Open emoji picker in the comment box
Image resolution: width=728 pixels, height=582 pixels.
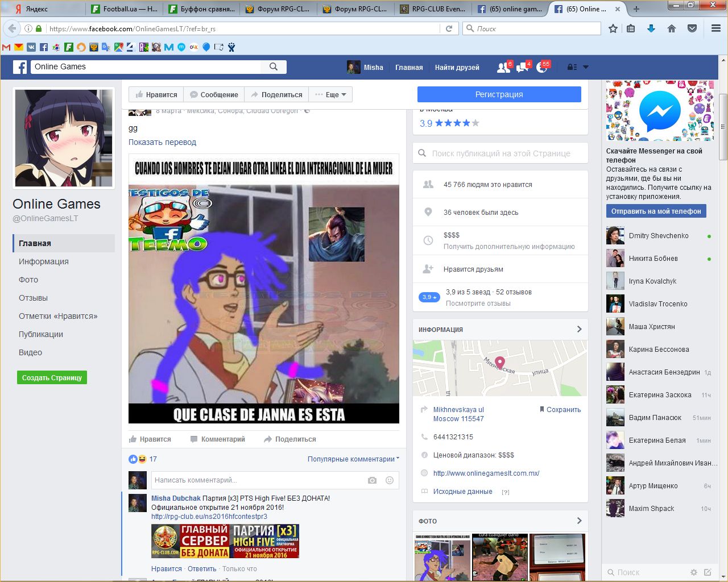pyautogui.click(x=390, y=480)
